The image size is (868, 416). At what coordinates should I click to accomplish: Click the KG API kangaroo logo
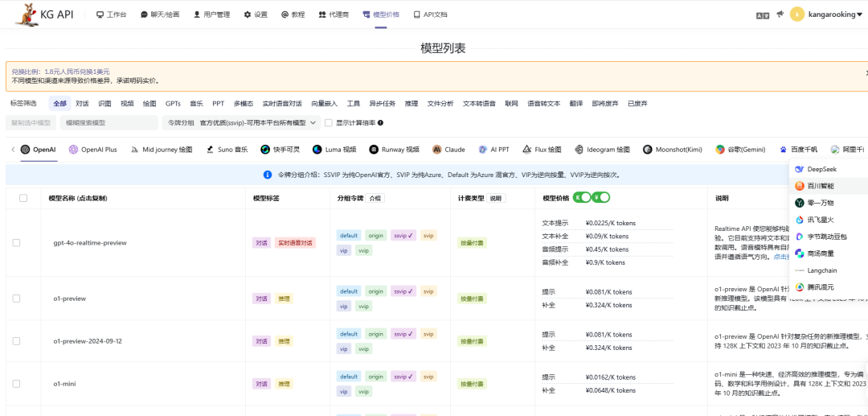point(26,14)
